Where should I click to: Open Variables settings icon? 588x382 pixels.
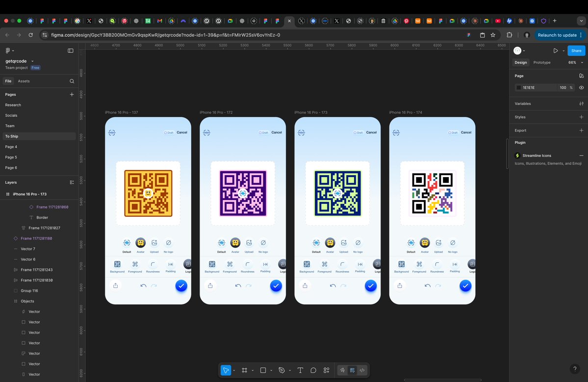pos(581,104)
